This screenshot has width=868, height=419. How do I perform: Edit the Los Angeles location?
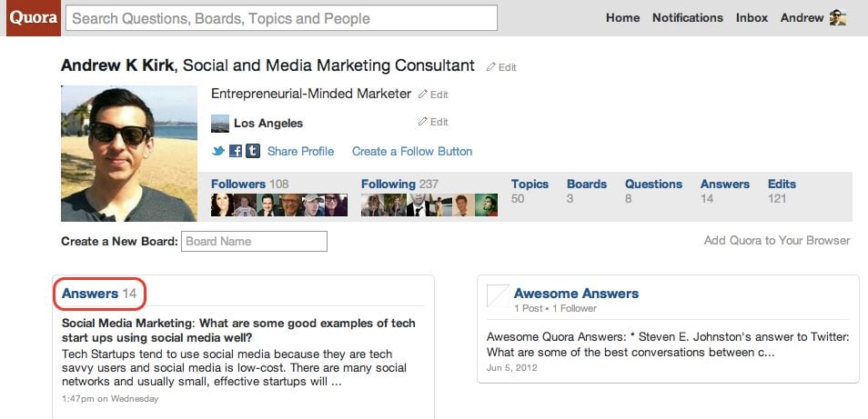433,122
